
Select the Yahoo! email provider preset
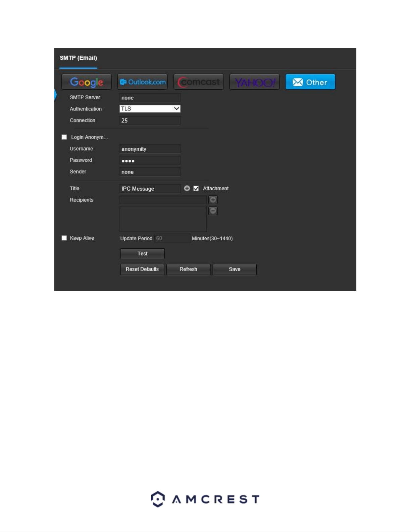255,82
